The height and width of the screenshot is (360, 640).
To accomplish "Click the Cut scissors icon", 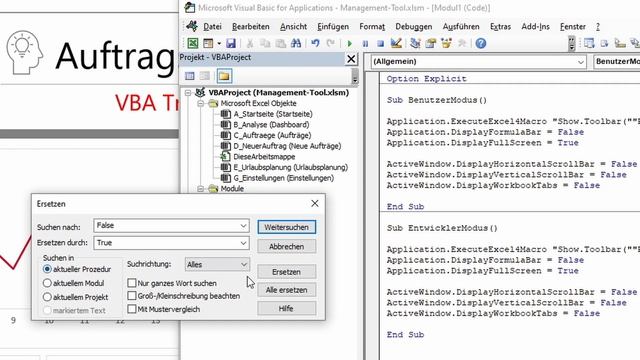I will tap(250, 43).
